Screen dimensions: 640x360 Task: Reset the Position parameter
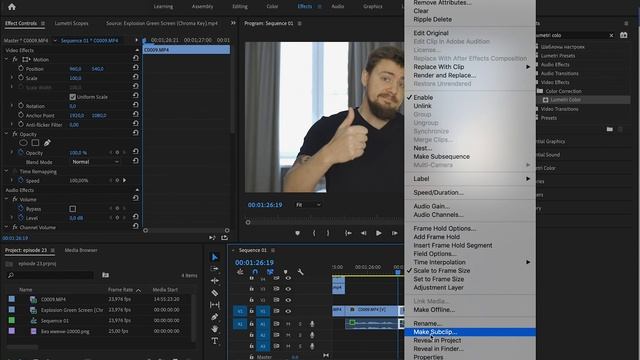(136, 69)
